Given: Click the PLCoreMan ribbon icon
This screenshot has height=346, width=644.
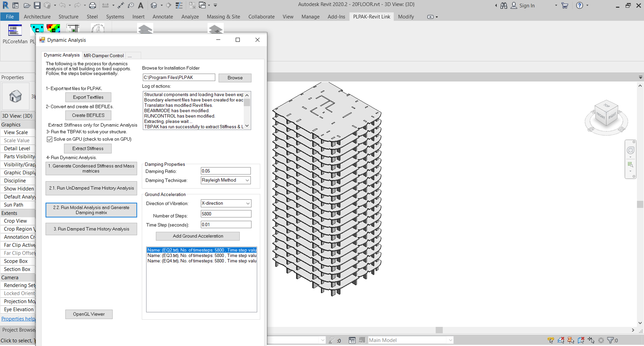Looking at the screenshot, I should (x=15, y=30).
